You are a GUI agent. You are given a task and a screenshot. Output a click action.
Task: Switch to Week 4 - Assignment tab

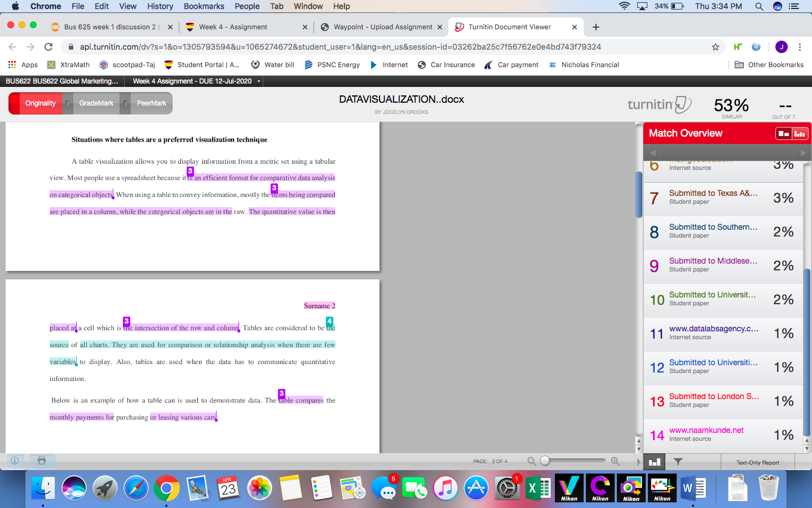(246, 27)
